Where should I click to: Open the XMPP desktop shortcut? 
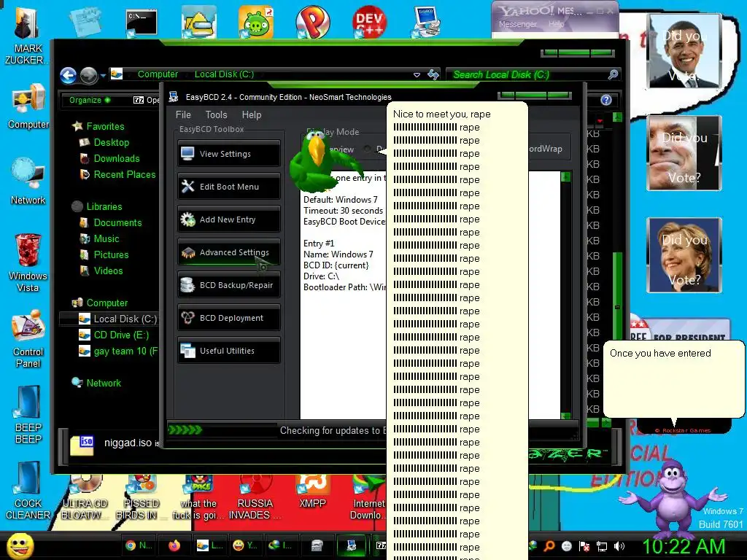pyautogui.click(x=312, y=492)
